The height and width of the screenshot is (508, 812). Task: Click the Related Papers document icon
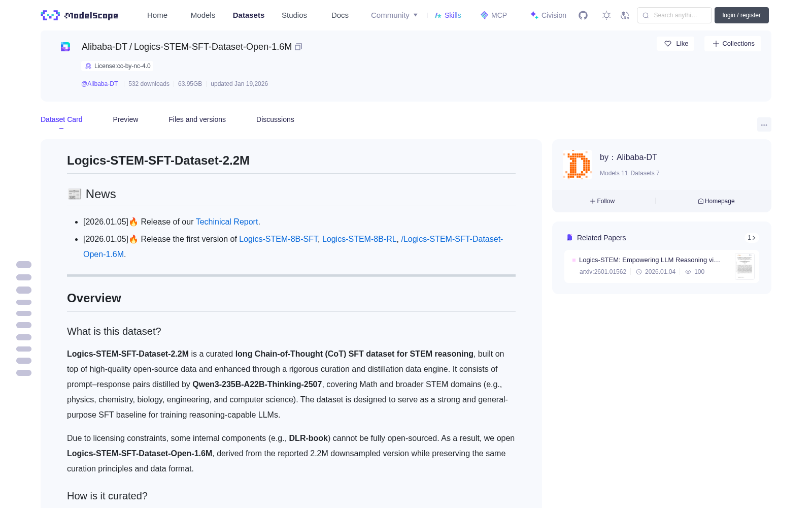(x=569, y=238)
